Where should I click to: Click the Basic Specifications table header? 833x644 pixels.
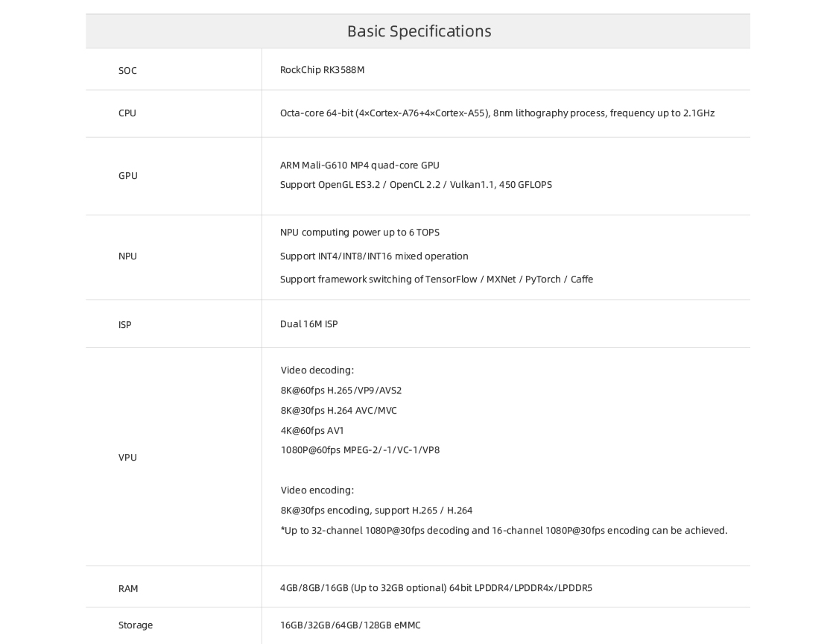point(419,31)
